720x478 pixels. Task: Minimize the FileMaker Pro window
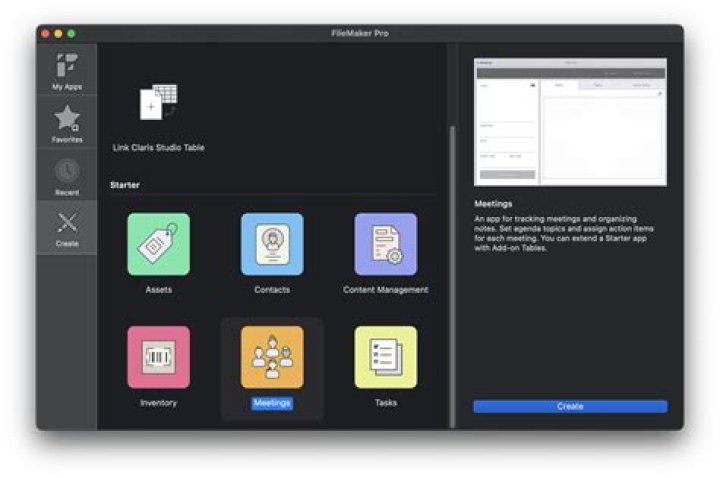point(58,34)
